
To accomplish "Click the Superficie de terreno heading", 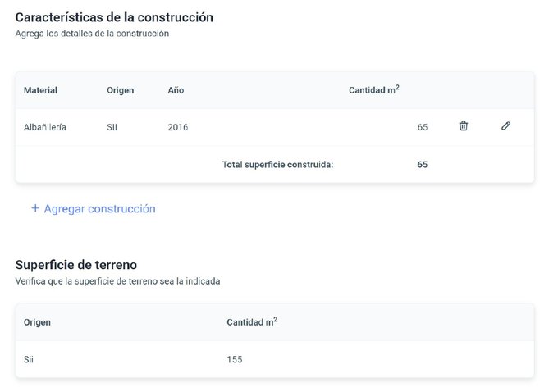I will 75,264.
